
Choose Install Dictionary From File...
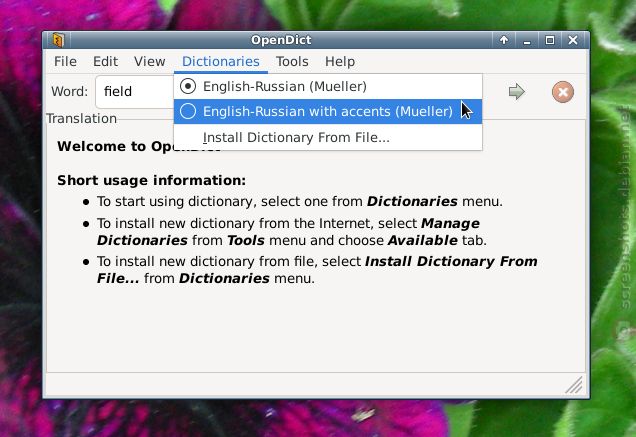point(328,137)
